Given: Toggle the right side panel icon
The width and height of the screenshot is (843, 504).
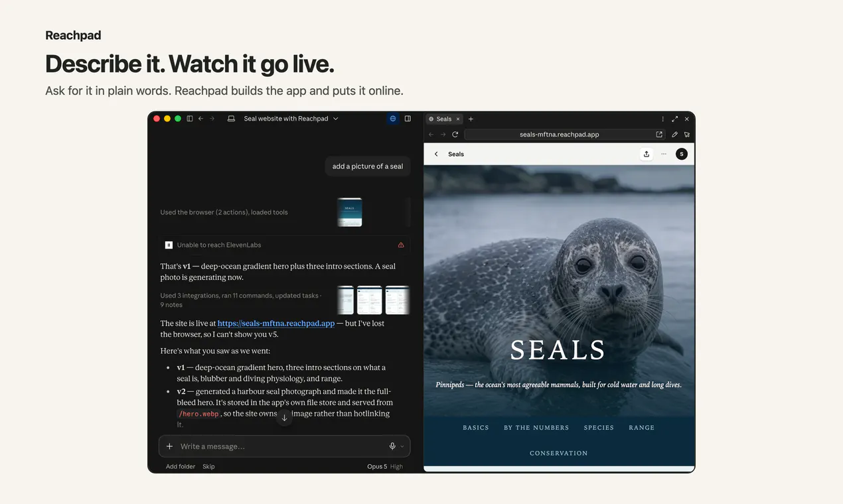Looking at the screenshot, I should pyautogui.click(x=408, y=119).
